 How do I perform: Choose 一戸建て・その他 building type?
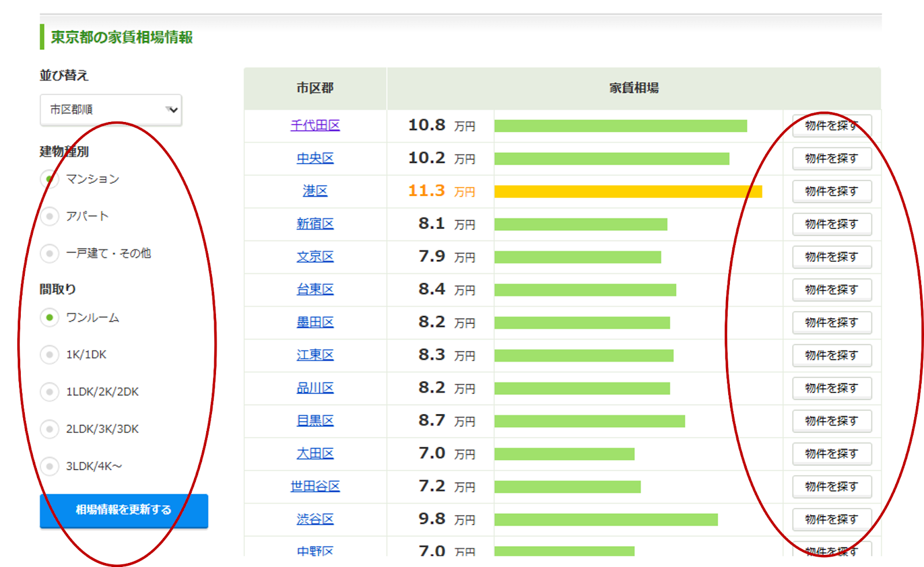(x=50, y=253)
